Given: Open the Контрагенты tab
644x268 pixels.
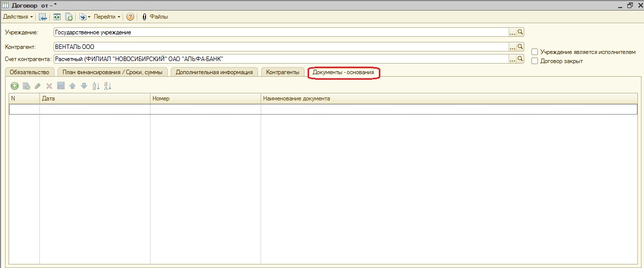Looking at the screenshot, I should (283, 72).
